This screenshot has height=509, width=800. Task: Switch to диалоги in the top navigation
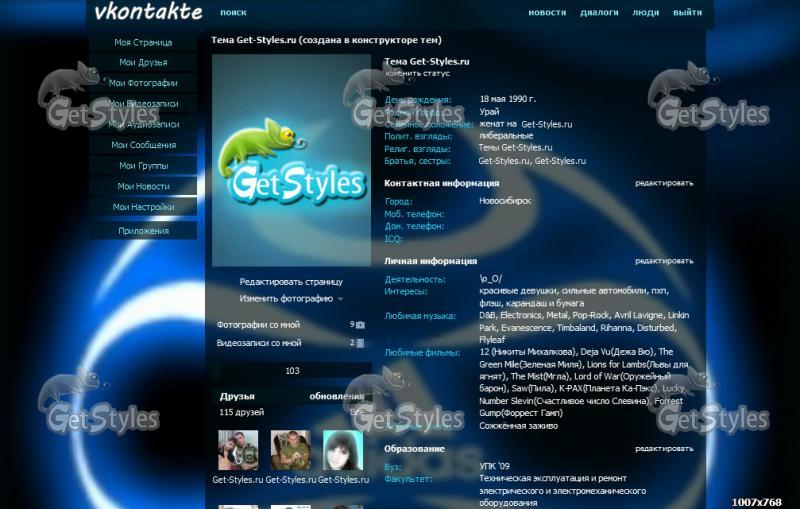pos(599,13)
